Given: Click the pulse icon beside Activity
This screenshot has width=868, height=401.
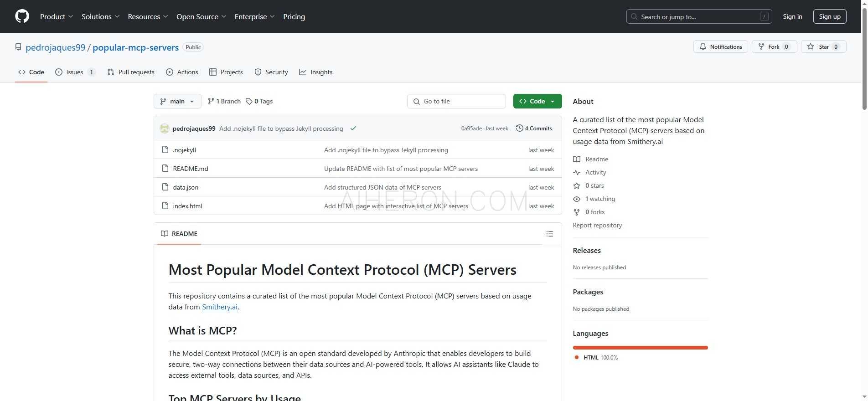Looking at the screenshot, I should (x=577, y=172).
